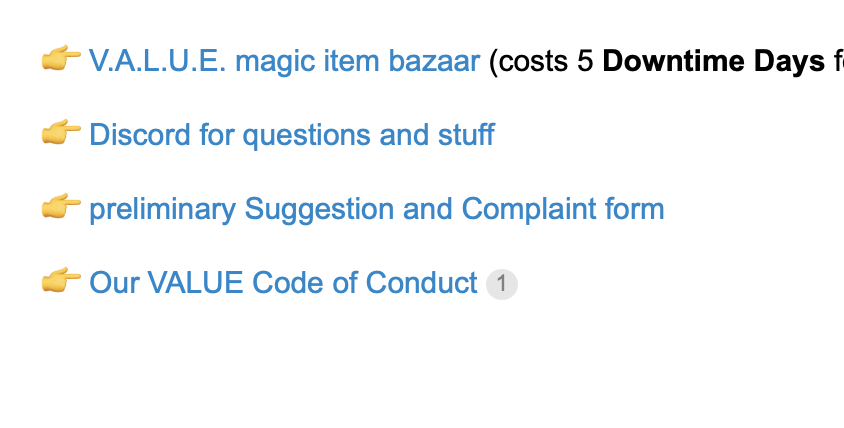
Task: Click the word 'VALUE' in Code of Conduct link
Action: coord(195,283)
